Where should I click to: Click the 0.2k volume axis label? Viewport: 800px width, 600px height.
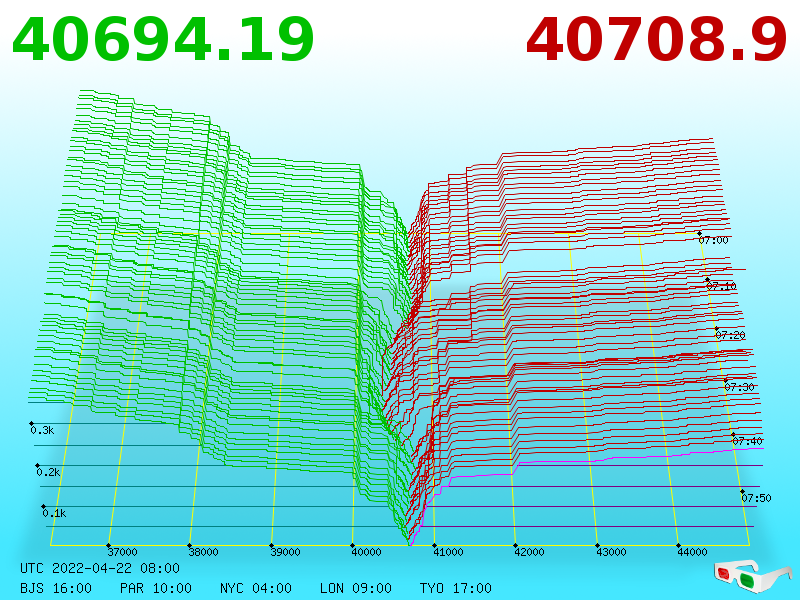tap(48, 472)
